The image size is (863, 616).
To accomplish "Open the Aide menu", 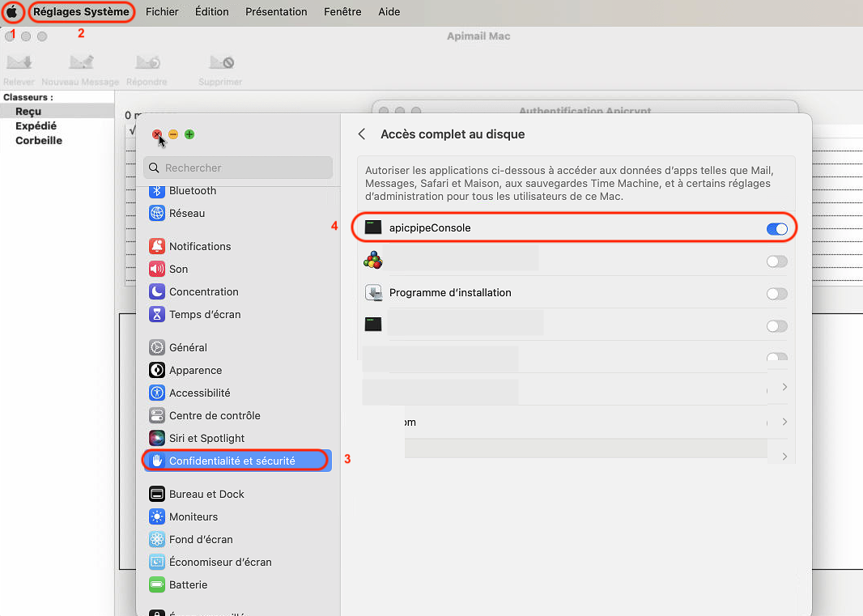I will pyautogui.click(x=389, y=11).
